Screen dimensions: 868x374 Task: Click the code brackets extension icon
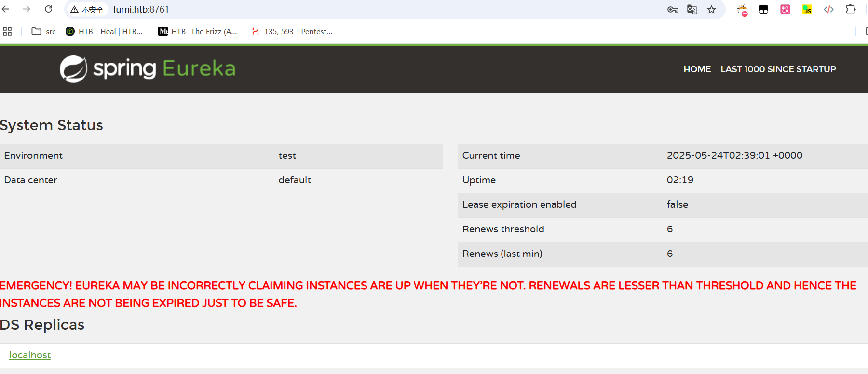click(828, 10)
